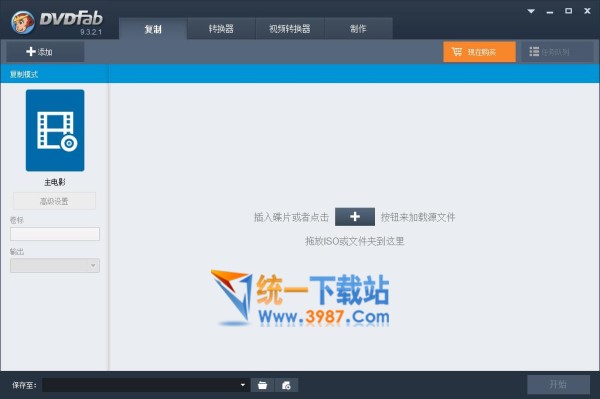
Task: Maximize the DVDFab window
Action: tap(569, 11)
